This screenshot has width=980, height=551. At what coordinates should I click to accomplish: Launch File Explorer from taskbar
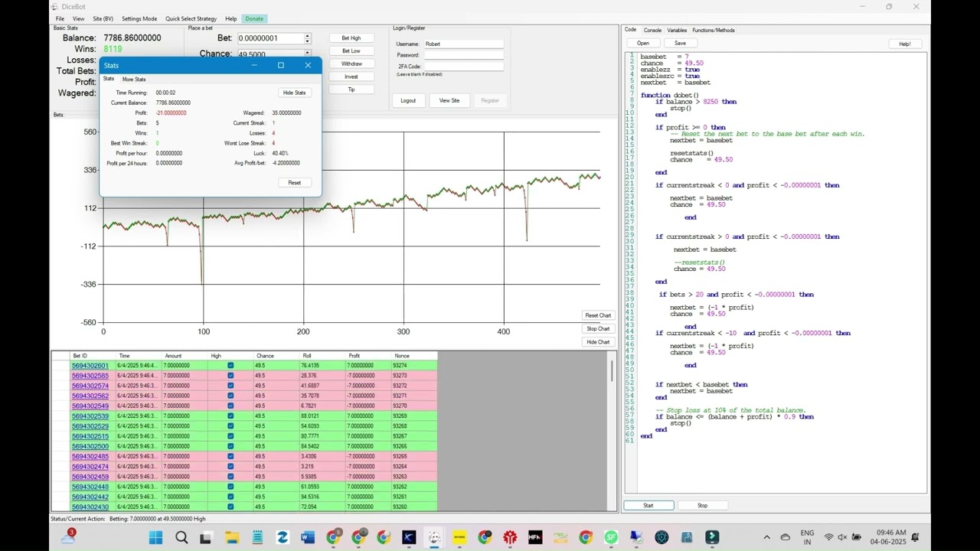coord(232,537)
